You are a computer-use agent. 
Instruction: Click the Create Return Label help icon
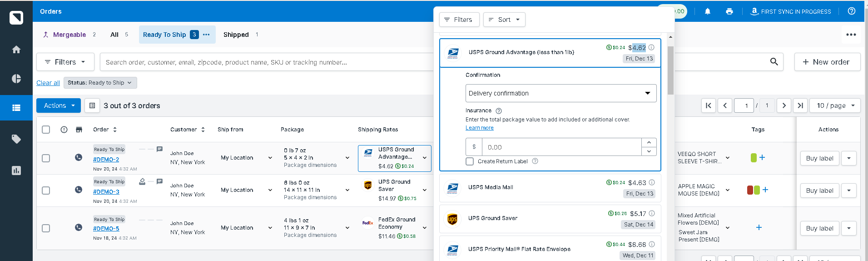[535, 161]
